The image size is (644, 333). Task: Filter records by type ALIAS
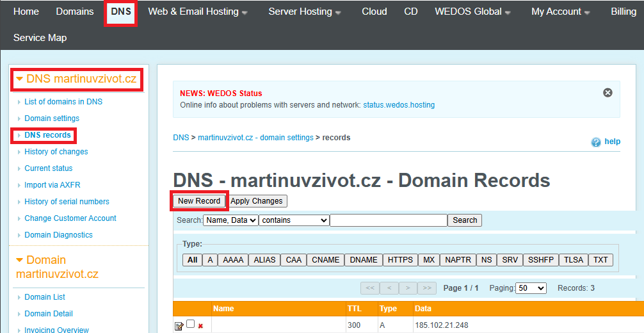264,260
